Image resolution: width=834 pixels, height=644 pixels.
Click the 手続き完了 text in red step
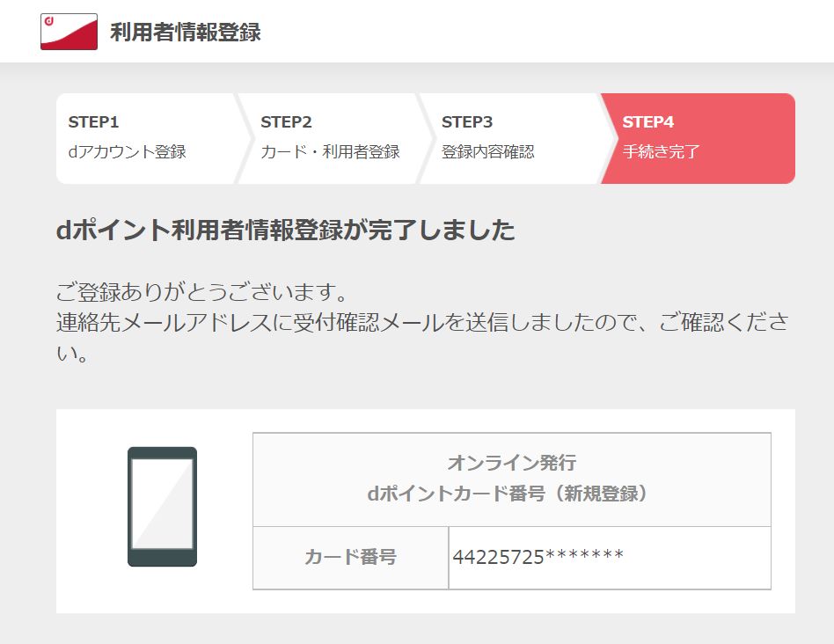pyautogui.click(x=662, y=151)
